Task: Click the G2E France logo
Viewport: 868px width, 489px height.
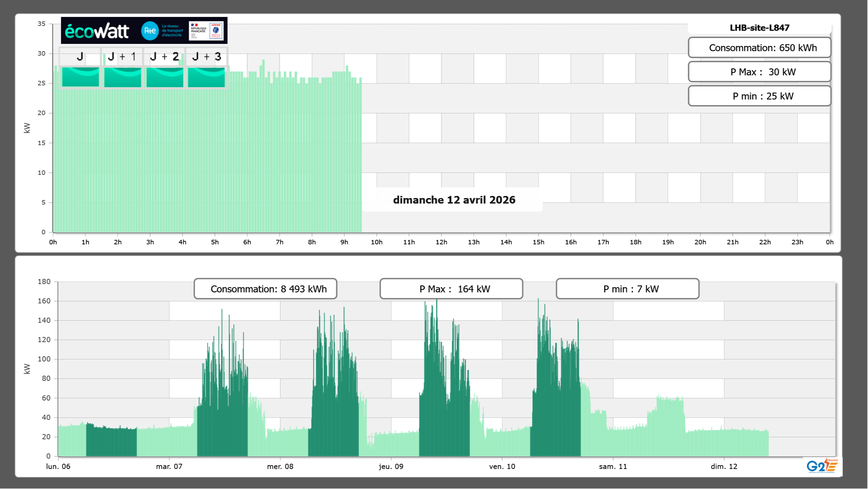Action: (822, 466)
